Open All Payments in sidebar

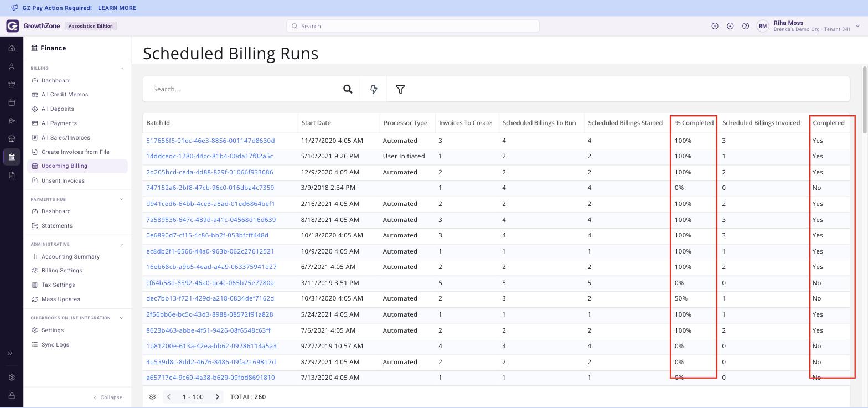59,123
